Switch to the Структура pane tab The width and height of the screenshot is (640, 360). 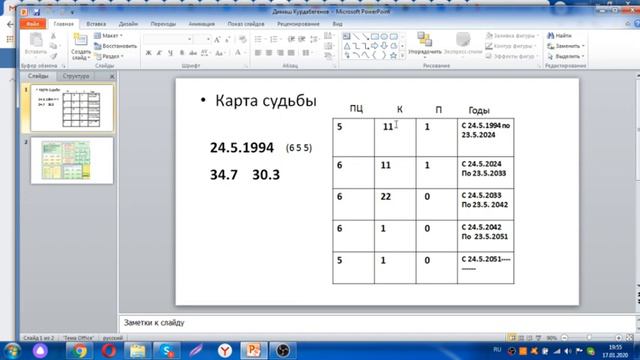(76, 76)
